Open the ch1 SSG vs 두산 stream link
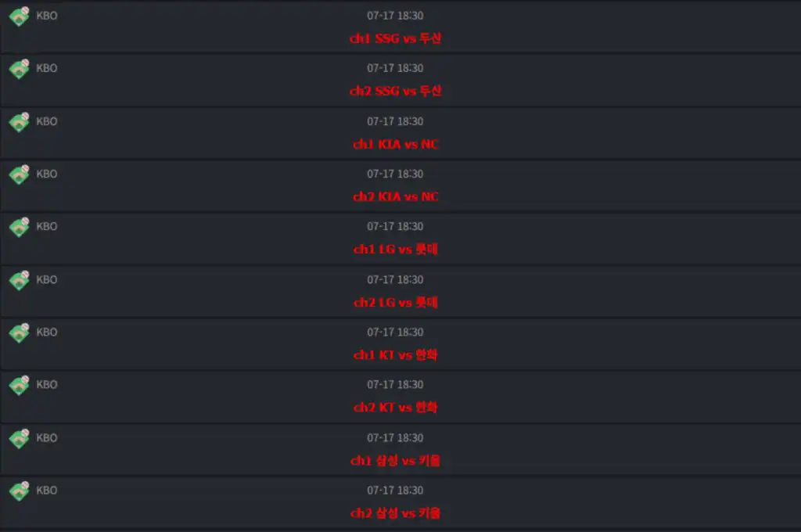The width and height of the screenshot is (801, 532). pos(395,38)
